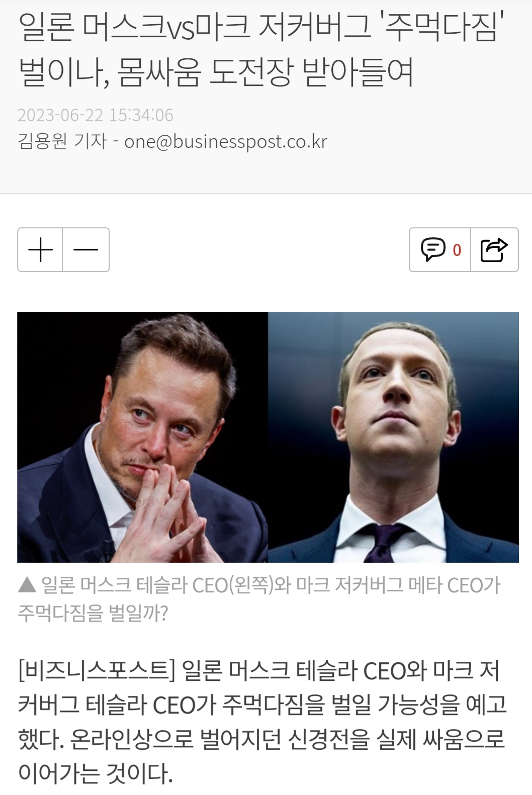
Task: Click caption text 주먹다짐을 벌일까?
Action: coord(93,612)
